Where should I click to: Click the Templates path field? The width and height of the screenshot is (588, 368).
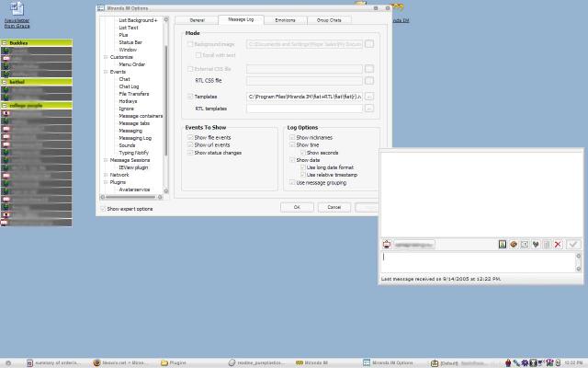304,97
